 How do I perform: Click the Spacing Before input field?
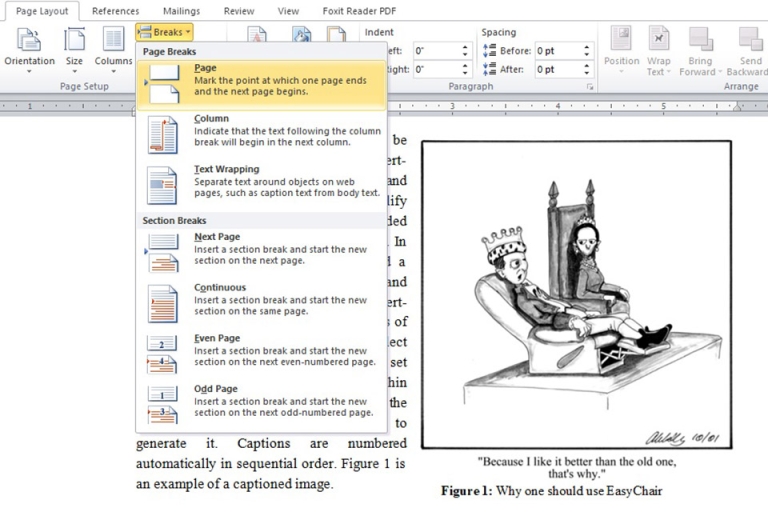click(x=558, y=51)
